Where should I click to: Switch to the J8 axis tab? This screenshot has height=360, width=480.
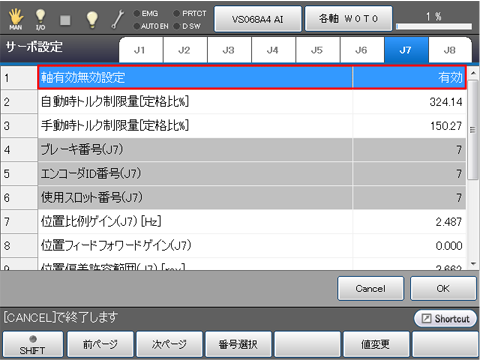pos(450,50)
